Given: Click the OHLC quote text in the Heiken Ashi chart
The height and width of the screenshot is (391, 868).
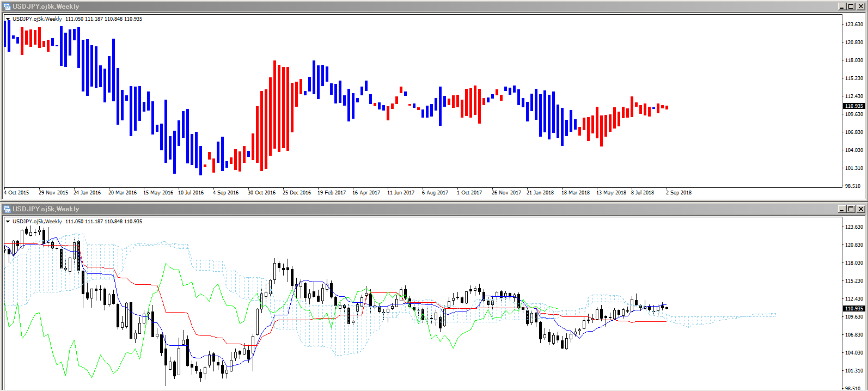Looking at the screenshot, I should point(103,19).
